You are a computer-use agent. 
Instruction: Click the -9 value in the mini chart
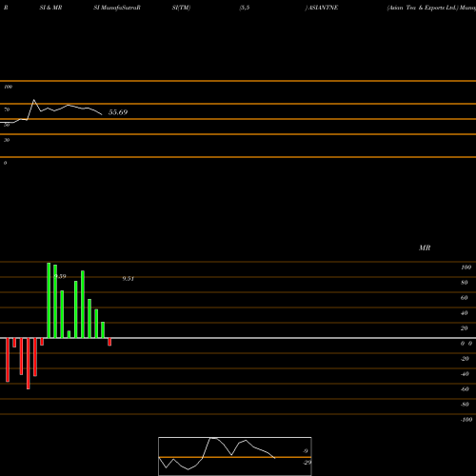coord(306,451)
